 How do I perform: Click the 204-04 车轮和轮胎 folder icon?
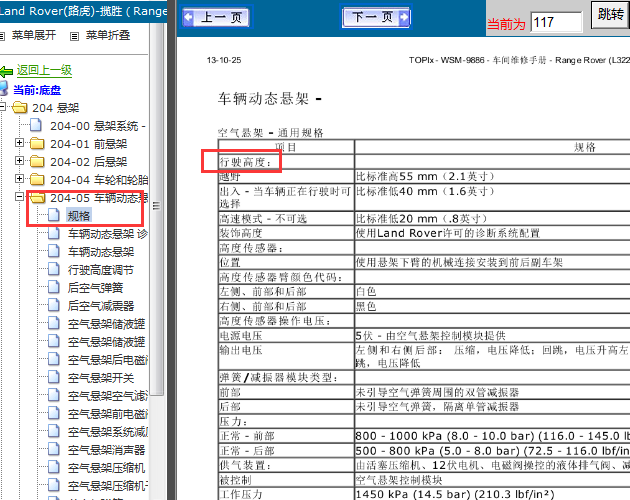click(x=37, y=179)
